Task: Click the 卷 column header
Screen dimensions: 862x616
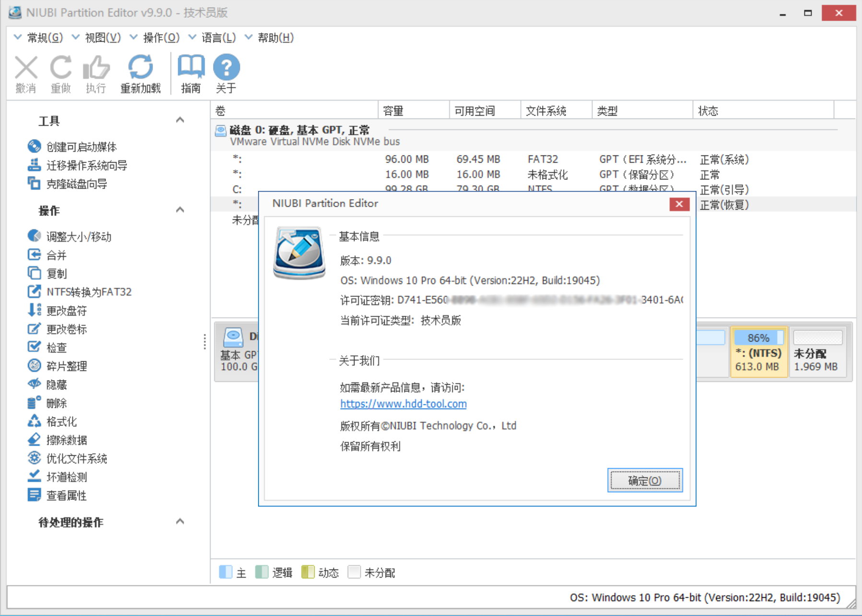Action: click(295, 111)
